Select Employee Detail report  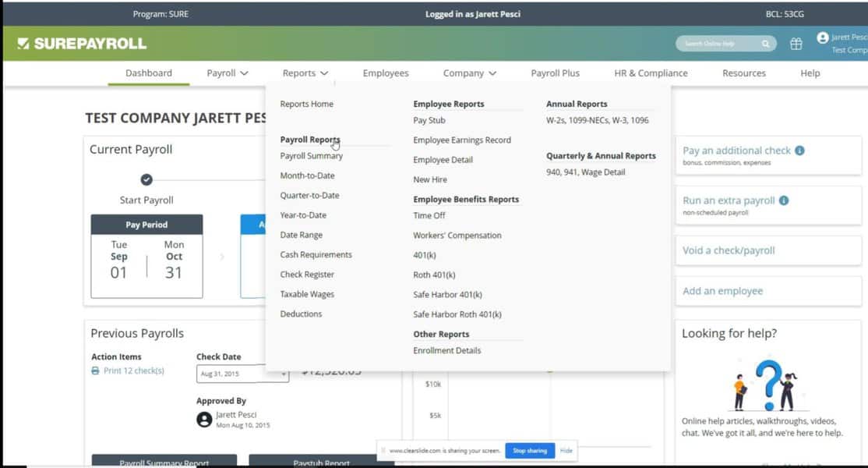(443, 160)
